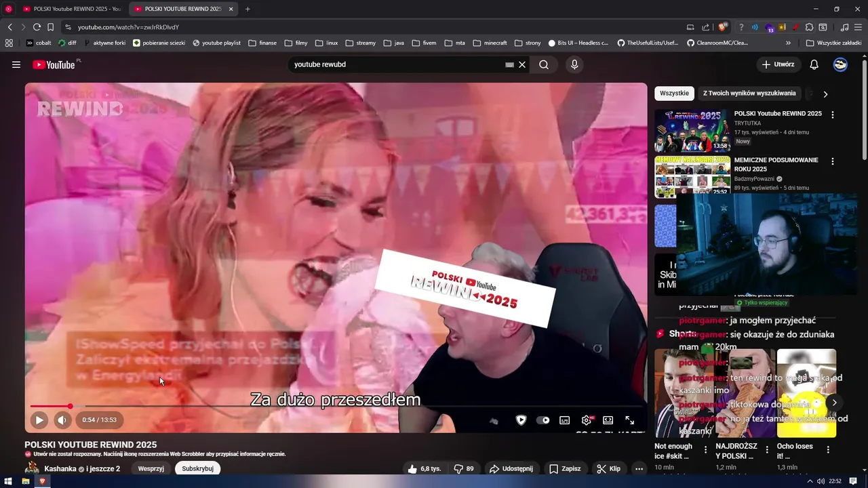The height and width of the screenshot is (488, 868).
Task: Open thumbnail of 'POLSKI Youtube REWIND 2025' by TRYTUTKA
Action: pyautogui.click(x=692, y=131)
